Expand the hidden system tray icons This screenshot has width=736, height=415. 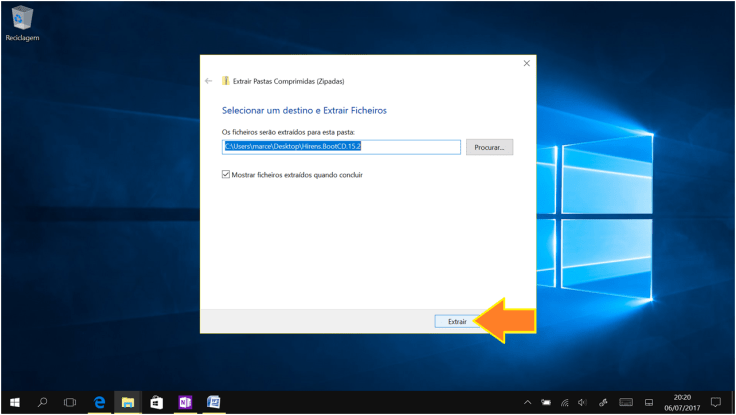[x=527, y=402]
